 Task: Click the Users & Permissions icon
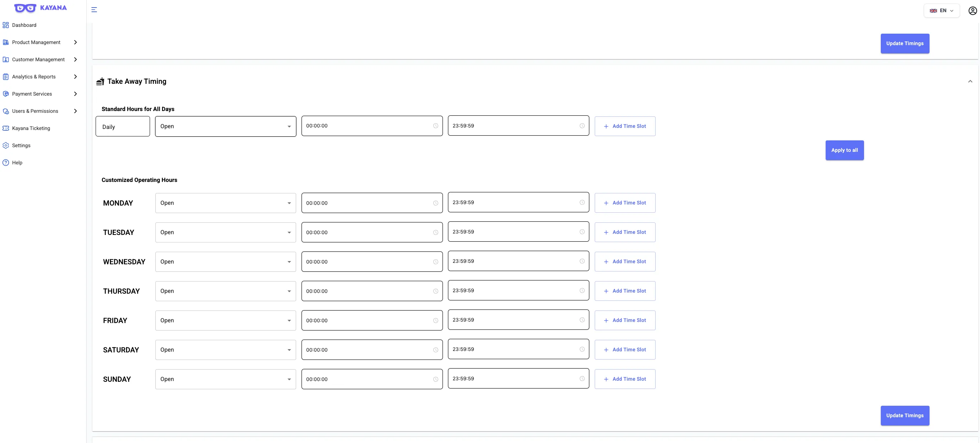(6, 111)
